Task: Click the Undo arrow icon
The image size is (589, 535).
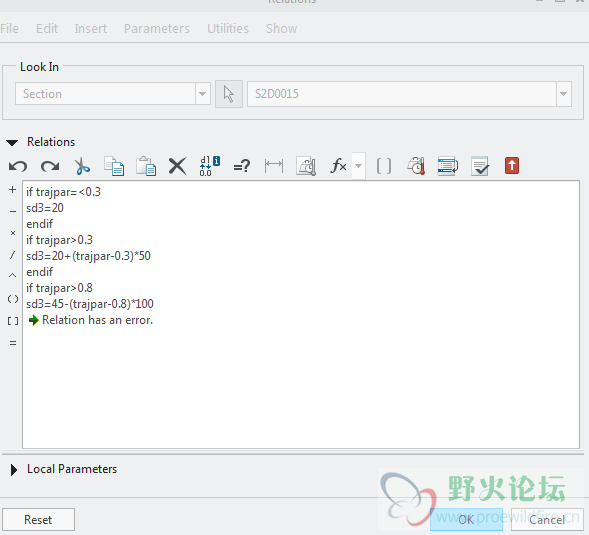Action: pyautogui.click(x=18, y=166)
